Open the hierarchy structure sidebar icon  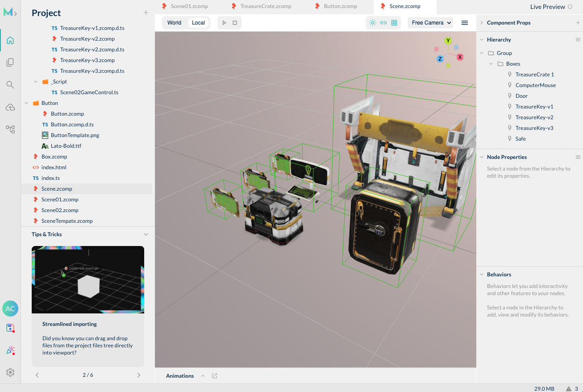click(10, 129)
